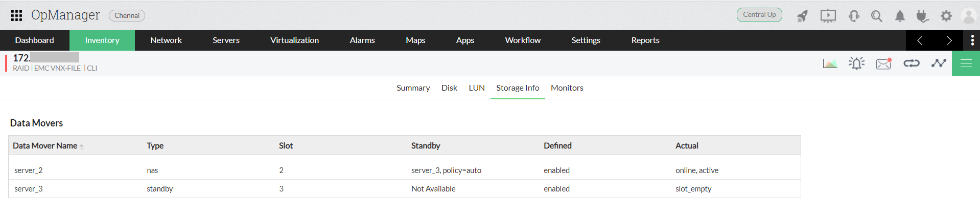The image size is (980, 215).
Task: Open the area graph icon for device
Action: pyautogui.click(x=830, y=63)
